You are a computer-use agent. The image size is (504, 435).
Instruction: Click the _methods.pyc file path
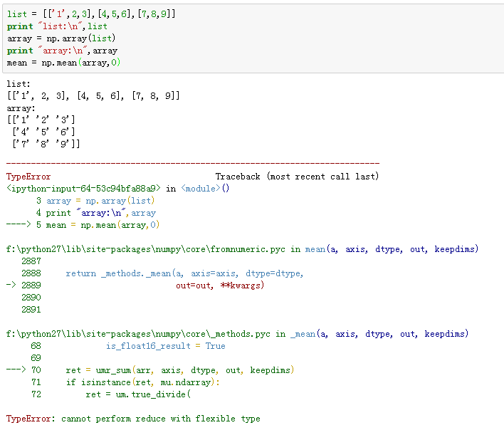pyautogui.click(x=138, y=334)
